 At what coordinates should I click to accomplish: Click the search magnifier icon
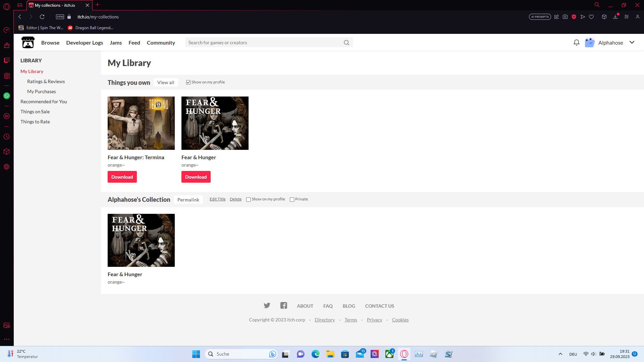[x=346, y=43]
